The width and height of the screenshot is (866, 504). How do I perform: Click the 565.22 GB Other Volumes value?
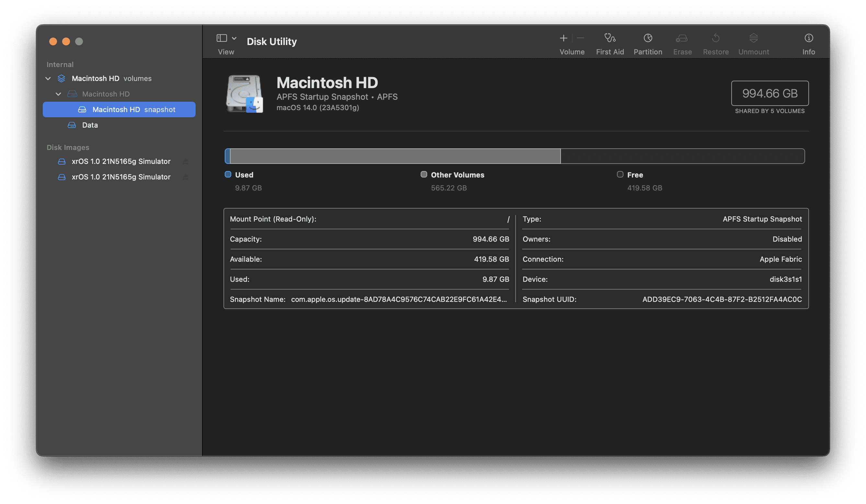(x=449, y=188)
